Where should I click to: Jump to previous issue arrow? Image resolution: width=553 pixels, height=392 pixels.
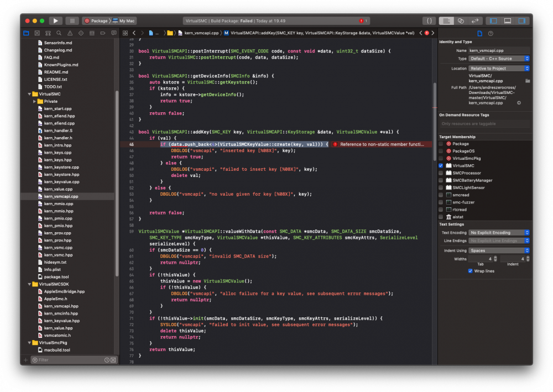coord(420,33)
